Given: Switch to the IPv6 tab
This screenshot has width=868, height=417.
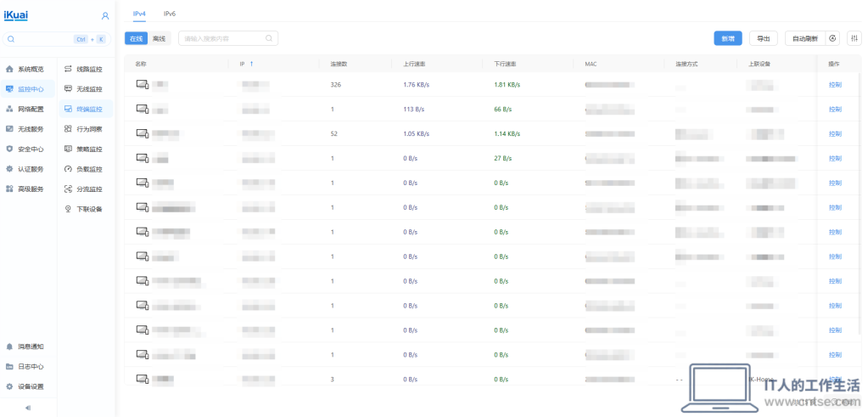Looking at the screenshot, I should [x=170, y=14].
